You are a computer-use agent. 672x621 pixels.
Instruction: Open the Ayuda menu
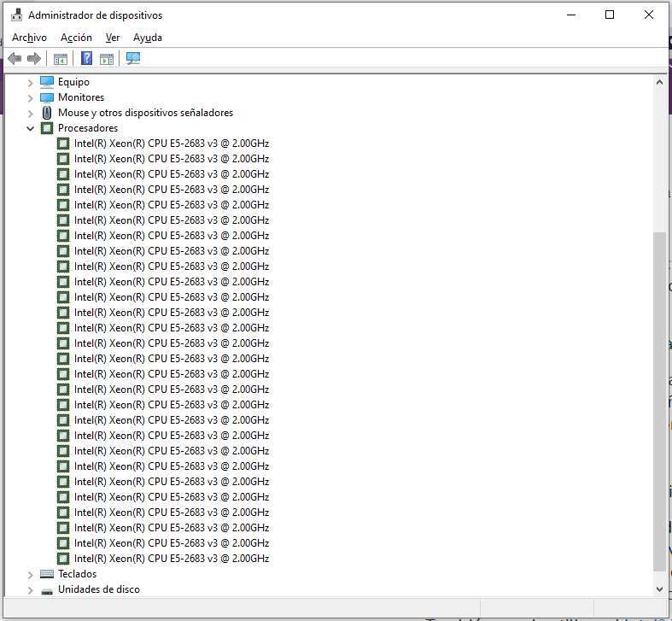[x=148, y=38]
